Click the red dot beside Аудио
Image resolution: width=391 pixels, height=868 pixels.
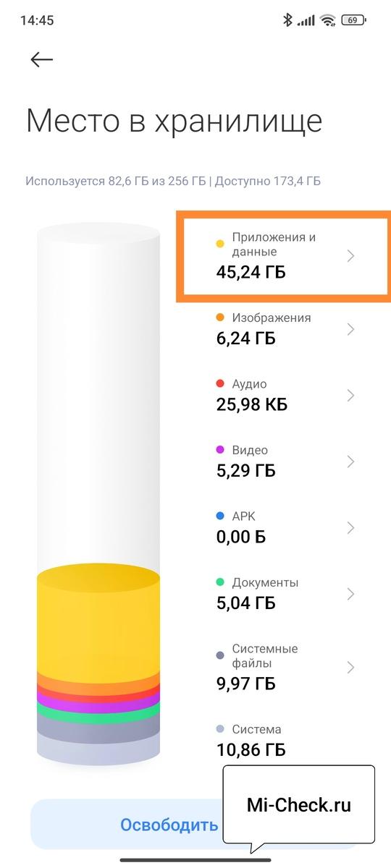point(220,384)
